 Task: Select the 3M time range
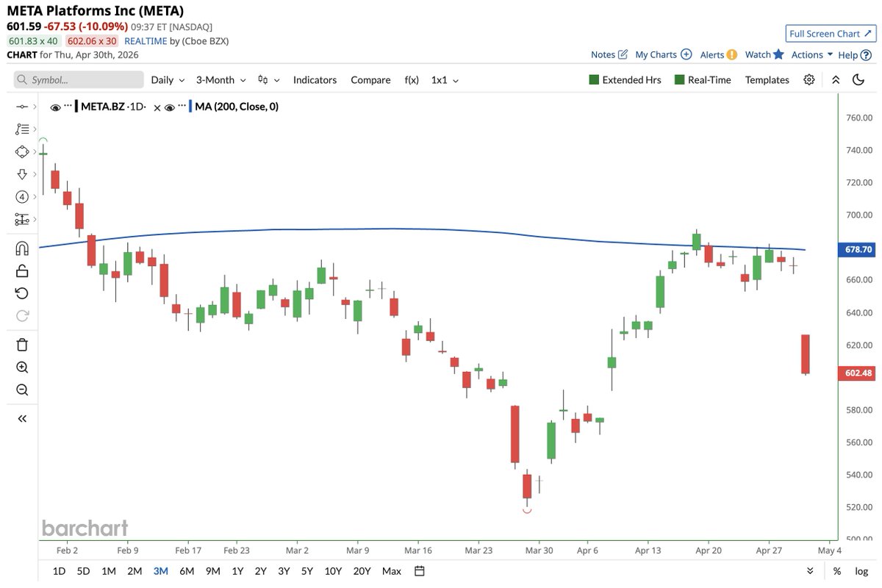click(x=160, y=571)
